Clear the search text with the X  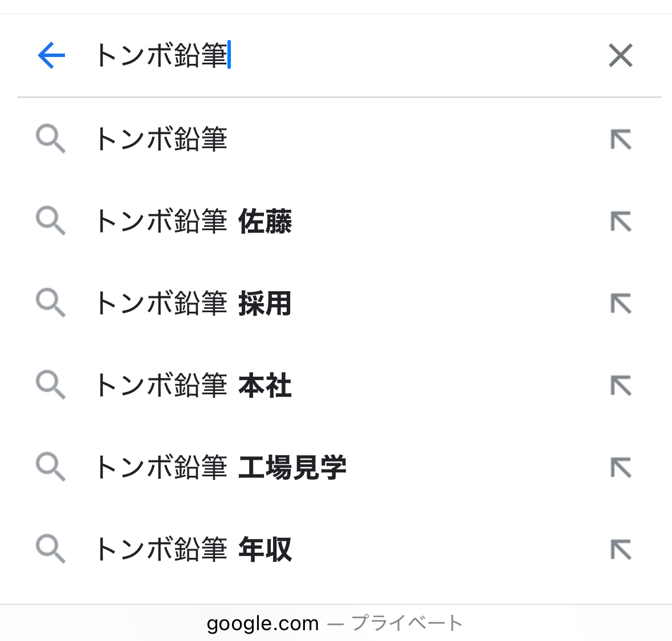(x=621, y=55)
